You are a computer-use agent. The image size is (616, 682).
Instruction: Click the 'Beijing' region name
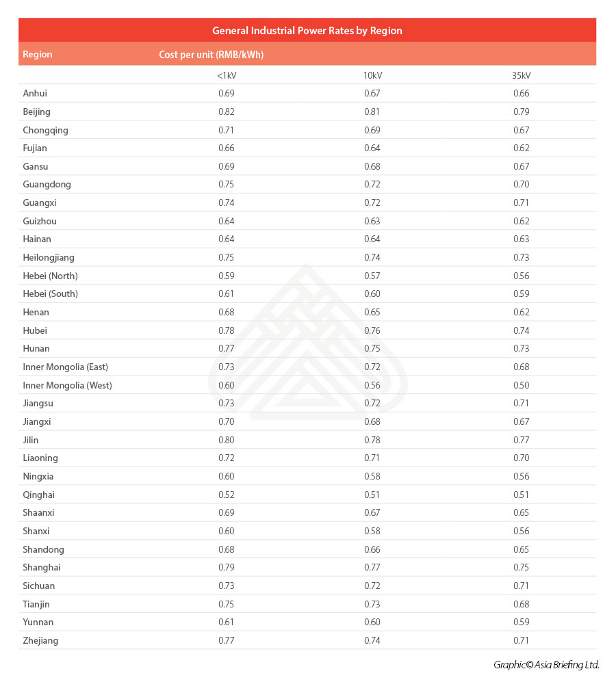[37, 112]
